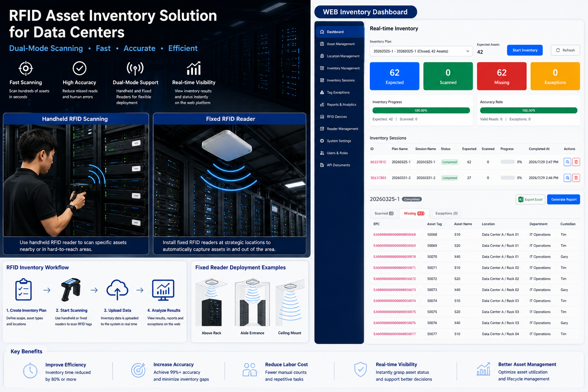Open the Exceptions (0) tab
This screenshot has height=392, width=588.
(446, 214)
